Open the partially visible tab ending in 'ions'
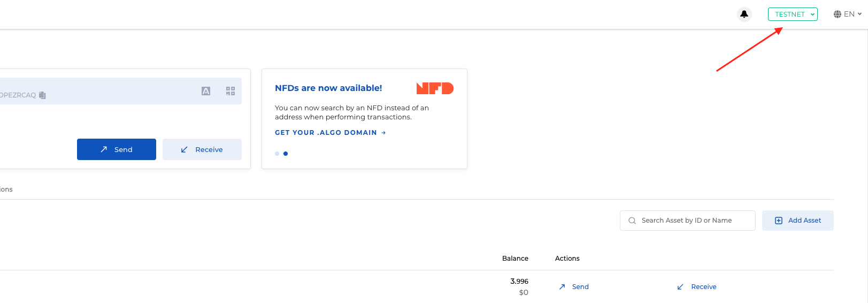 click(x=6, y=190)
